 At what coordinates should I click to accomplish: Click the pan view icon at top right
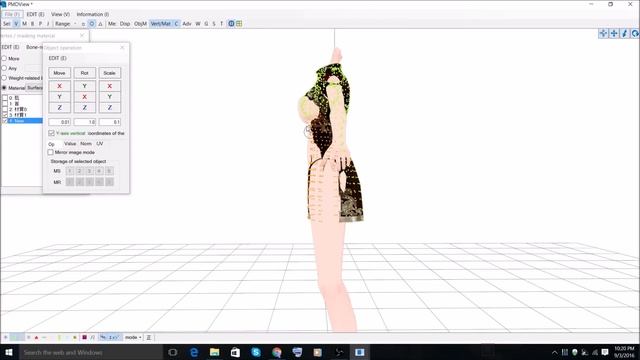(x=603, y=33)
